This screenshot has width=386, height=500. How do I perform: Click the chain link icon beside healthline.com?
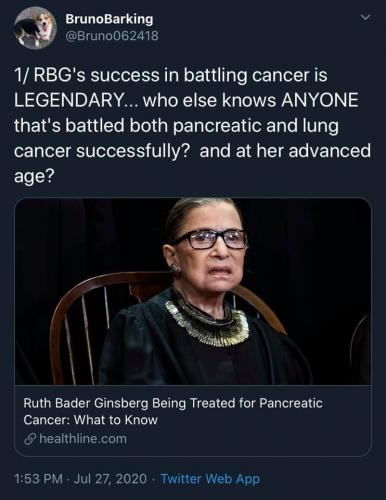click(30, 439)
